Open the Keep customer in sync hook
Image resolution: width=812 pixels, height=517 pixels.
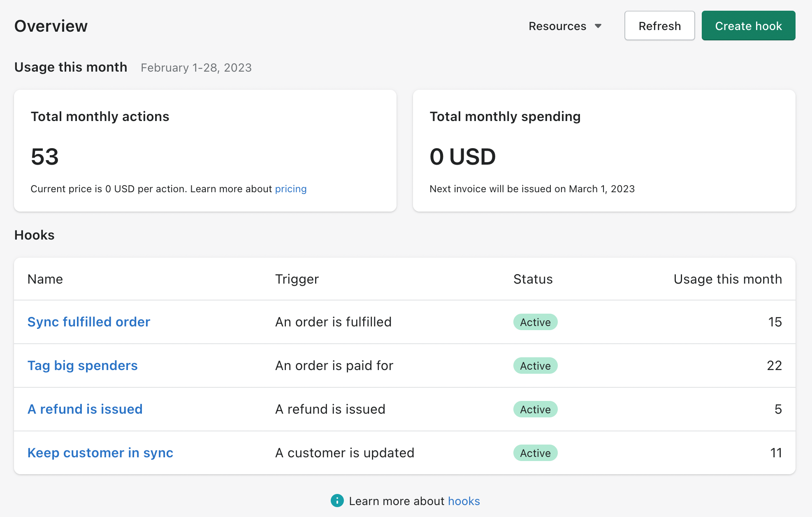click(100, 453)
